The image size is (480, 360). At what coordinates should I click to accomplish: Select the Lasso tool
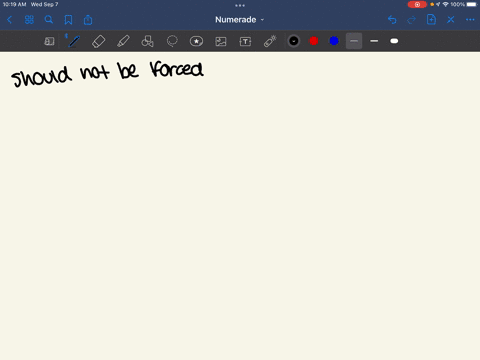point(172,41)
